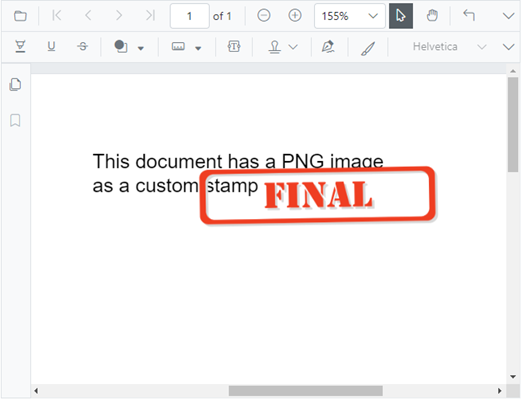Open a PDF file with the folder icon

[x=20, y=16]
